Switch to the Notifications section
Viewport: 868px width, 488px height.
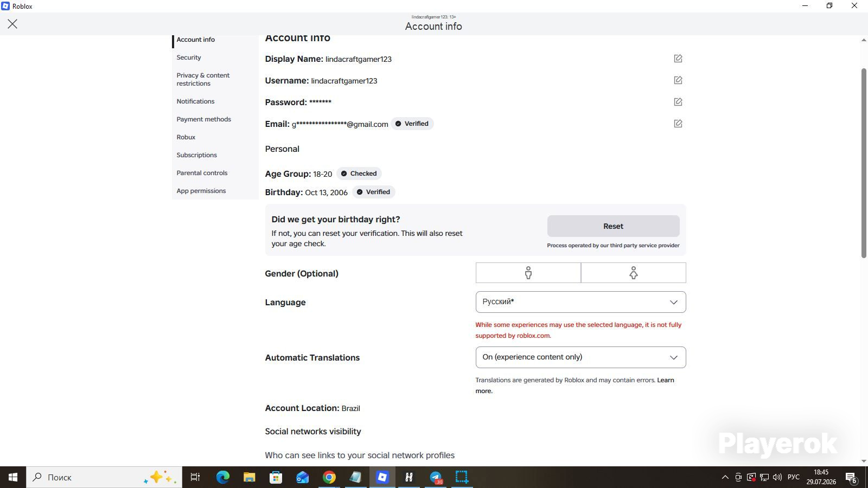pyautogui.click(x=195, y=101)
